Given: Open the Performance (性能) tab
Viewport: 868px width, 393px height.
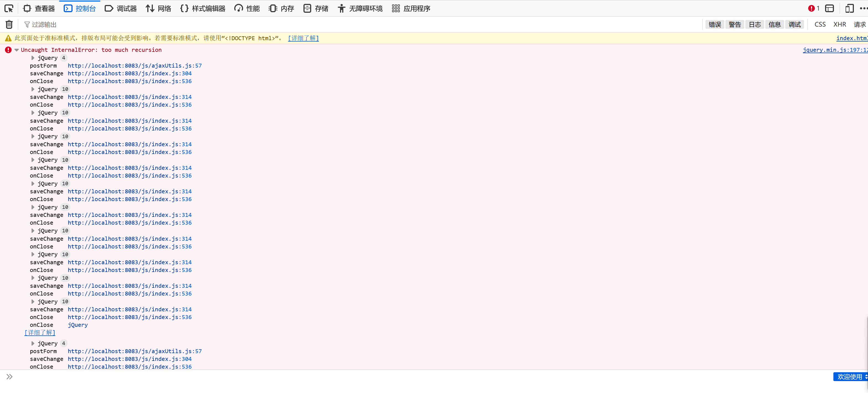Looking at the screenshot, I should pyautogui.click(x=247, y=8).
